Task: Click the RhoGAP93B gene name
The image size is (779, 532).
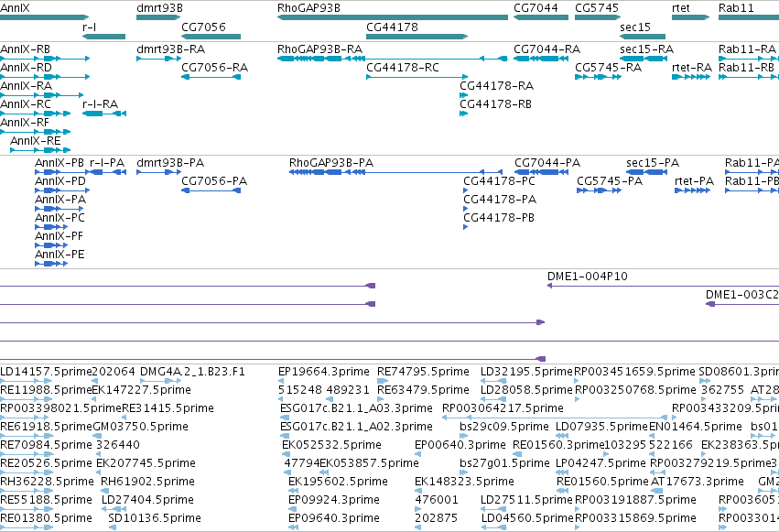Action: coord(308,8)
